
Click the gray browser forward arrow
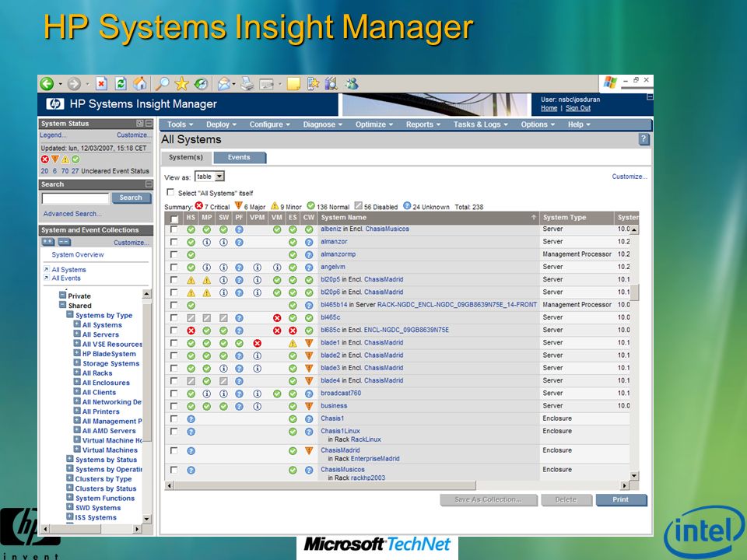coord(73,84)
